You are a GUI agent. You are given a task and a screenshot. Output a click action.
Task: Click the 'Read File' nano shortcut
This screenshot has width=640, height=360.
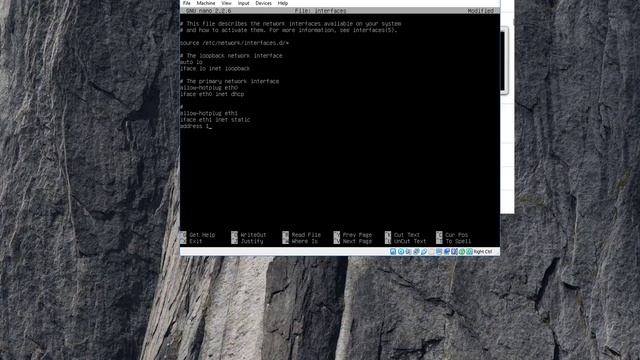click(302, 235)
